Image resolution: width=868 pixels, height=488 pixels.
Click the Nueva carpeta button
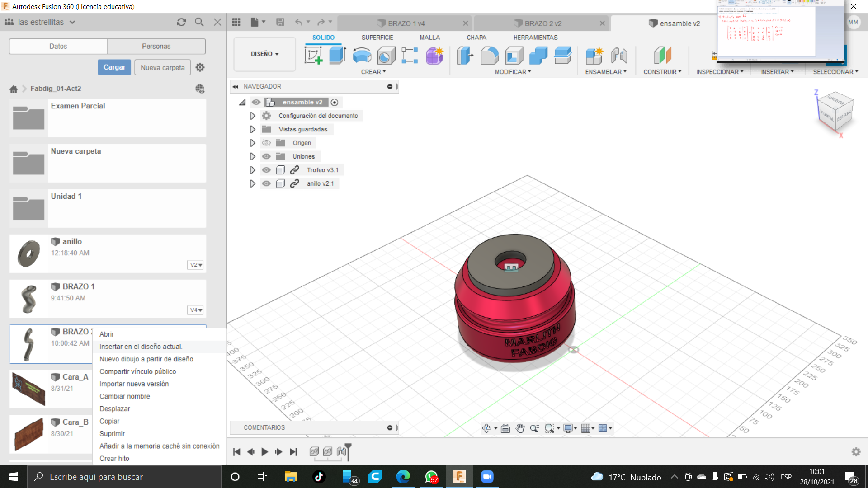tap(162, 67)
